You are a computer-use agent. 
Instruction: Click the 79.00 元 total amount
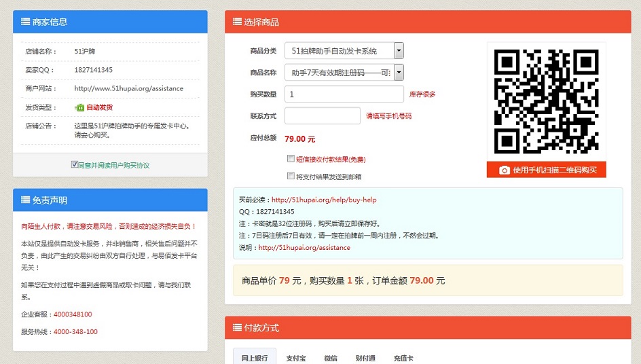(299, 139)
